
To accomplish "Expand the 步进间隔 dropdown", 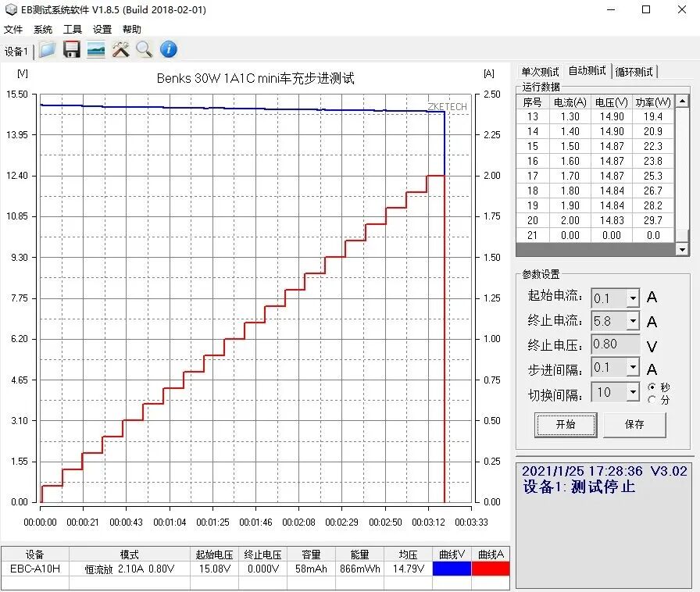I will pyautogui.click(x=633, y=368).
